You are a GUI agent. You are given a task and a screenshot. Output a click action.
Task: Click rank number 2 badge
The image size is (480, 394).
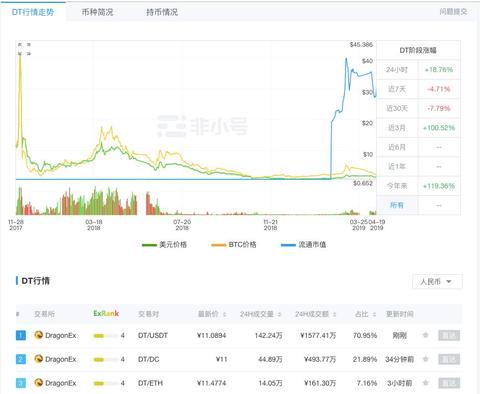click(21, 359)
